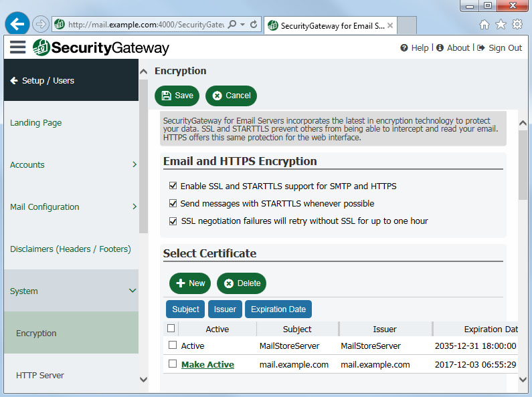Open browser tools gear icon
The height and width of the screenshot is (397, 532).
pyautogui.click(x=517, y=24)
